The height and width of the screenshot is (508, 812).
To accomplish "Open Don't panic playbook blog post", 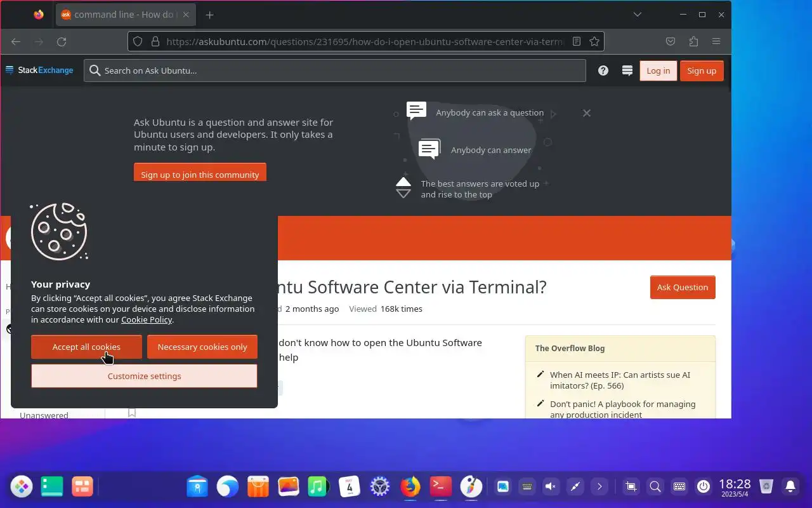I will coord(622,409).
